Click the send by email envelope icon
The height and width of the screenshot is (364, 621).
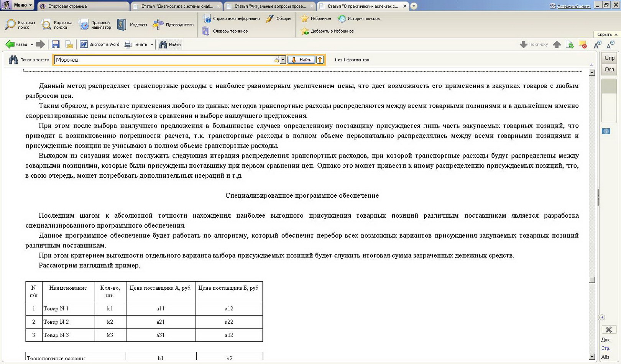tap(69, 44)
